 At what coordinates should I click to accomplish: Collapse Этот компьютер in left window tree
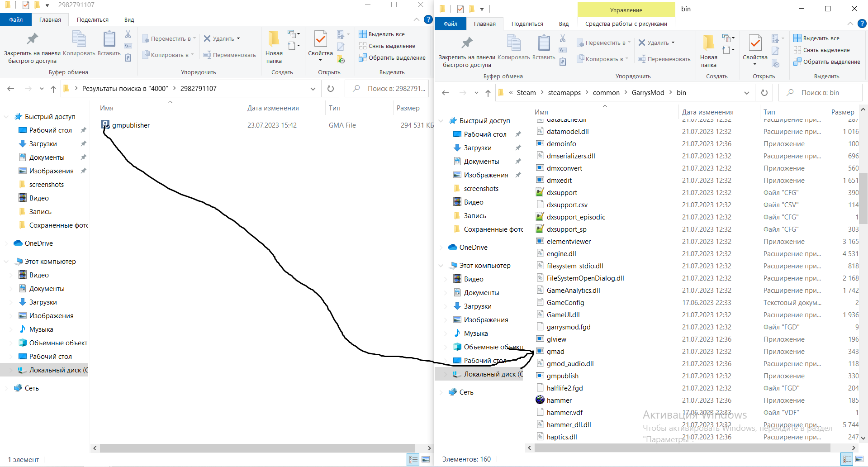(x=6, y=262)
